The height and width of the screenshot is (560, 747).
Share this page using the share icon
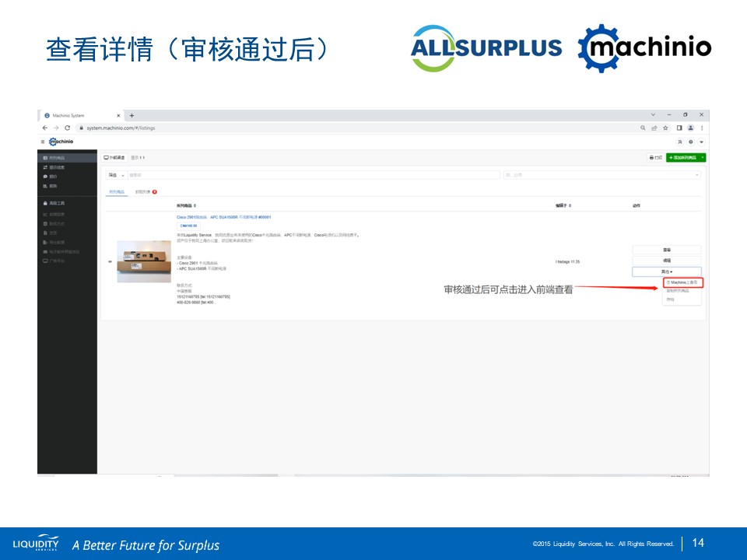[654, 128]
